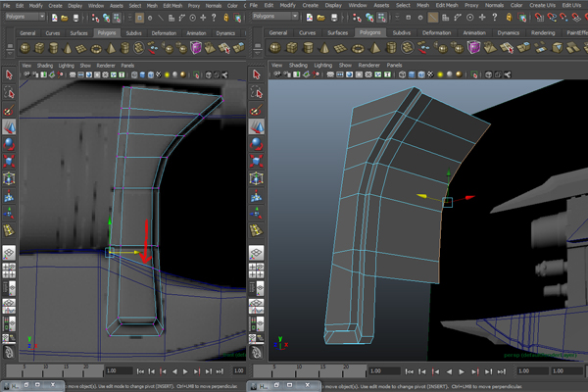Create polygon cube from left window shelf
The width and height of the screenshot is (588, 392).
[x=39, y=48]
